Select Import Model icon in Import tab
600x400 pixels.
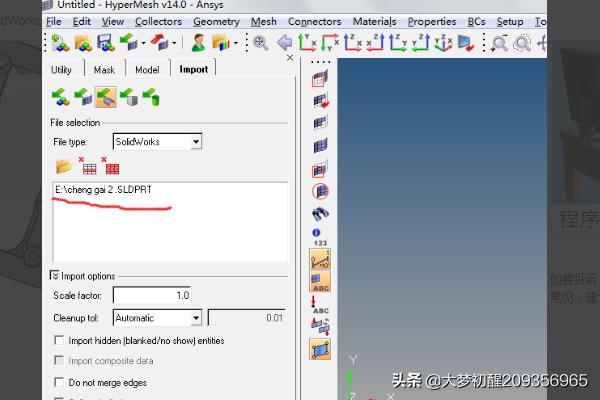60,97
